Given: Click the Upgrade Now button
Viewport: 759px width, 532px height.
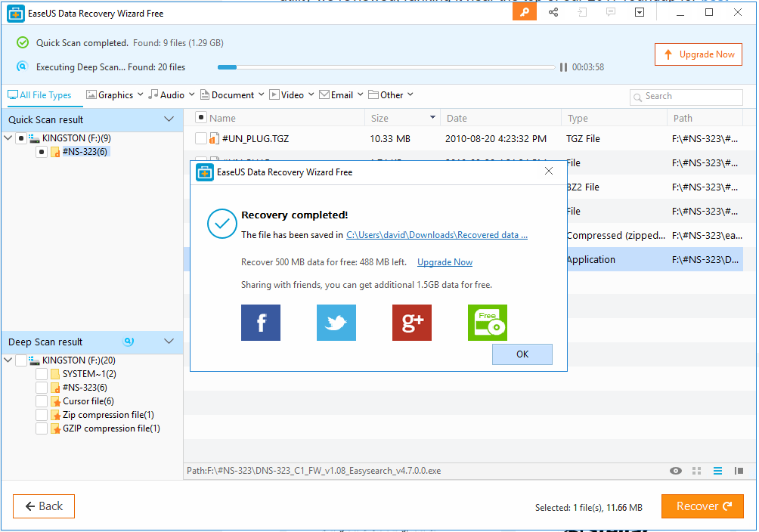Looking at the screenshot, I should (x=699, y=54).
